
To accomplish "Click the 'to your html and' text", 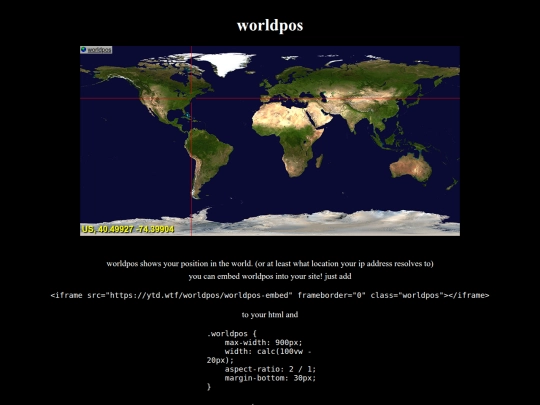I will [270, 314].
